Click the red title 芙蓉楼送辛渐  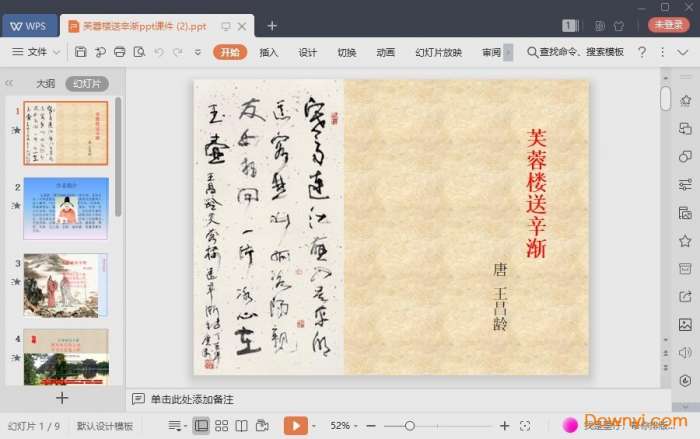tap(536, 193)
